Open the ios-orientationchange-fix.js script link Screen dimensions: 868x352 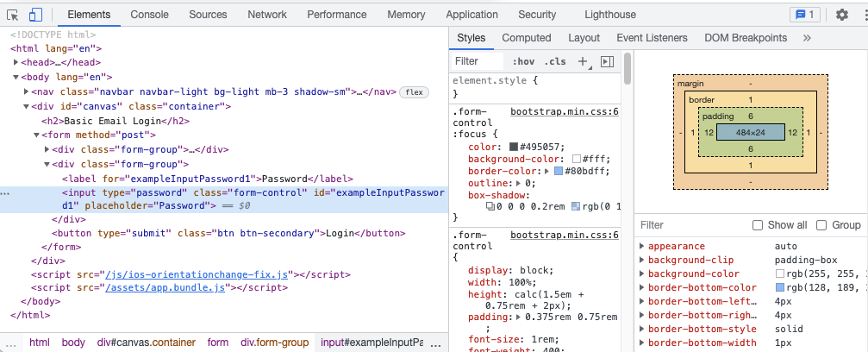(x=197, y=274)
